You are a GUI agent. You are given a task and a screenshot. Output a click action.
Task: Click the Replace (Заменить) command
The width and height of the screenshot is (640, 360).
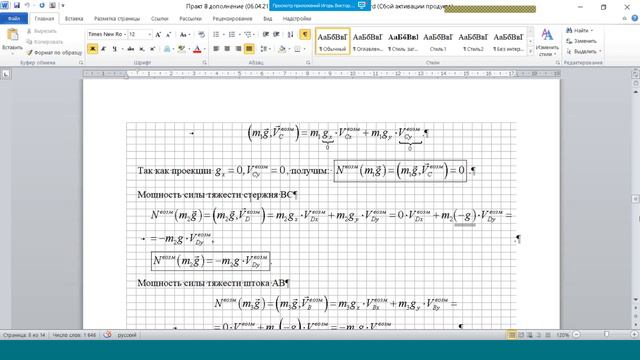tap(581, 41)
